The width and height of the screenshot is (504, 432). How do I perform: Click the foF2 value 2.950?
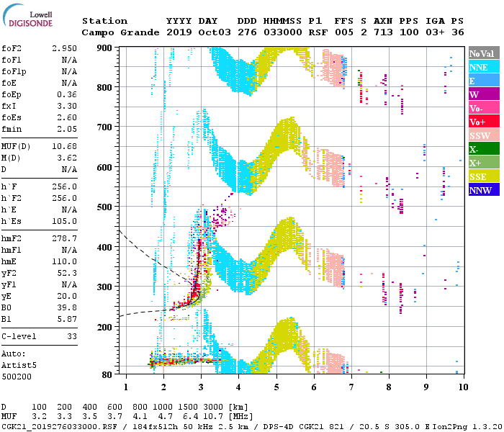[64, 48]
